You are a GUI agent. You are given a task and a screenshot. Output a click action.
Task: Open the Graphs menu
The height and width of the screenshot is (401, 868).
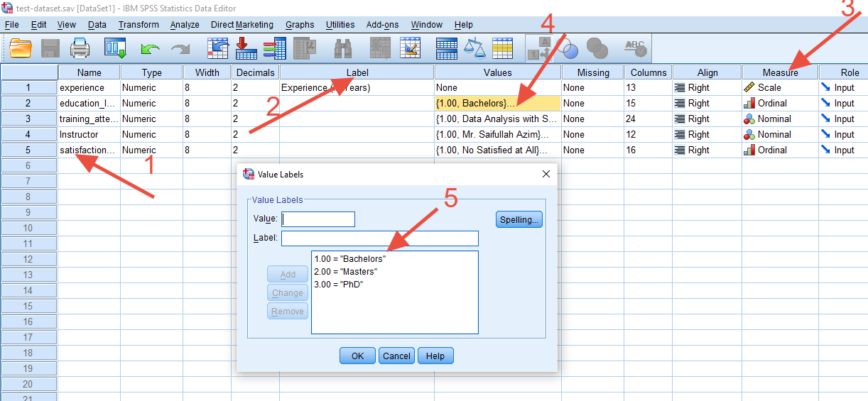[300, 24]
